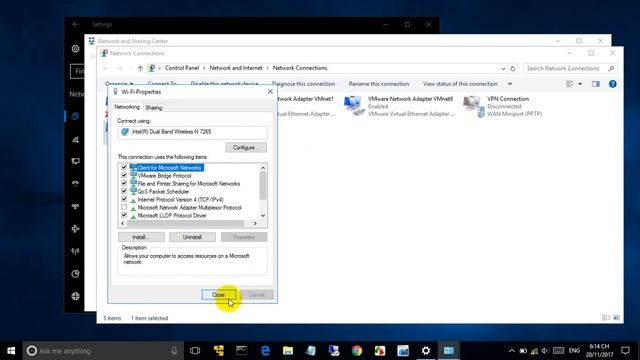Uncheck Internet Protocol Version 4 checkbox
Viewport: 640px width, 360px height.
124,199
